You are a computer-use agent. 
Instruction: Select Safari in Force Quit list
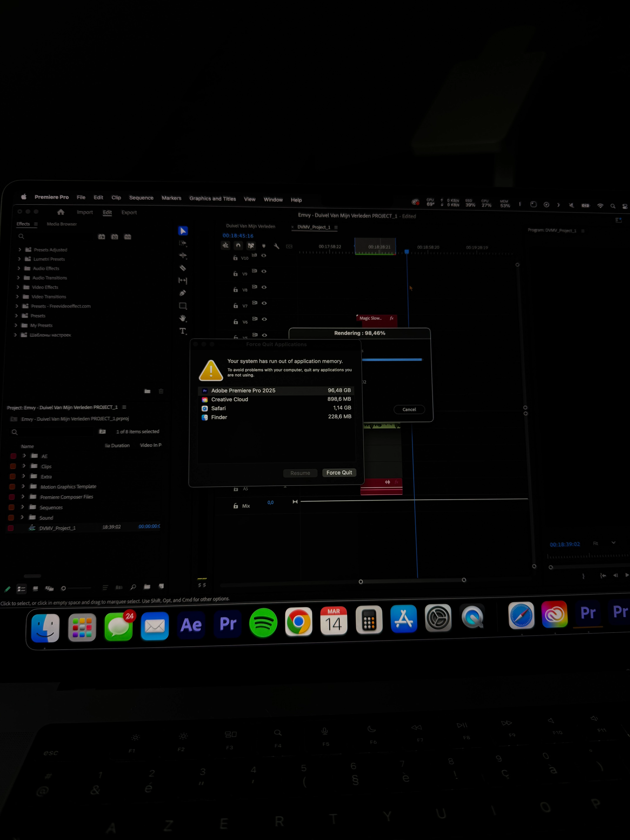tap(276, 408)
